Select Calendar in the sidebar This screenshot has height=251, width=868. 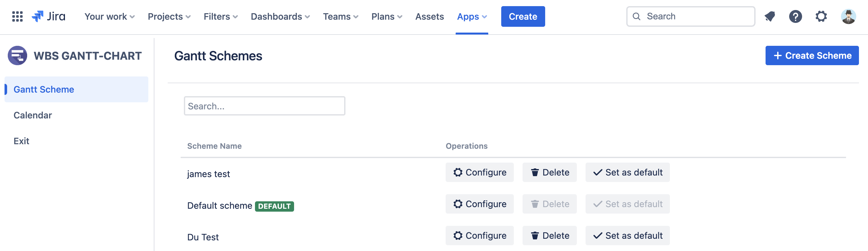(33, 115)
